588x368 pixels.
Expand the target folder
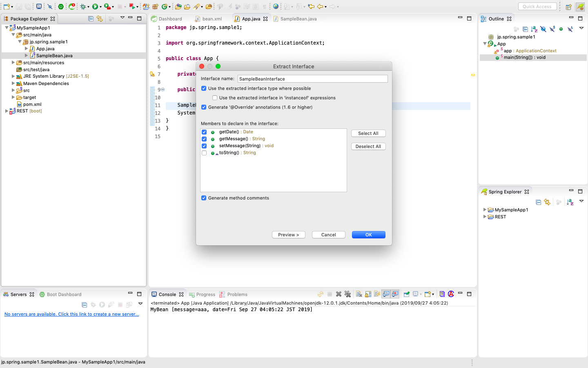13,97
